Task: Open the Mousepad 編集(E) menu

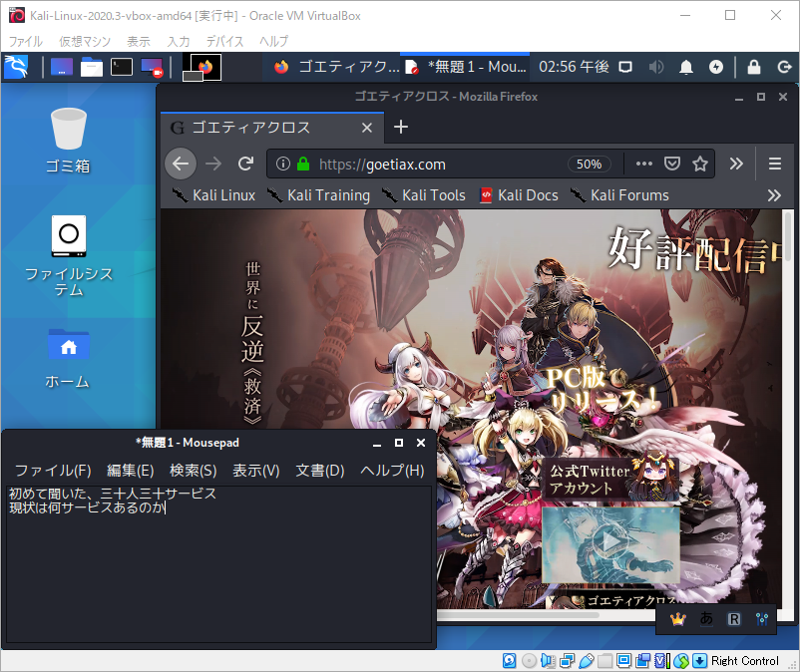Action: pyautogui.click(x=130, y=470)
